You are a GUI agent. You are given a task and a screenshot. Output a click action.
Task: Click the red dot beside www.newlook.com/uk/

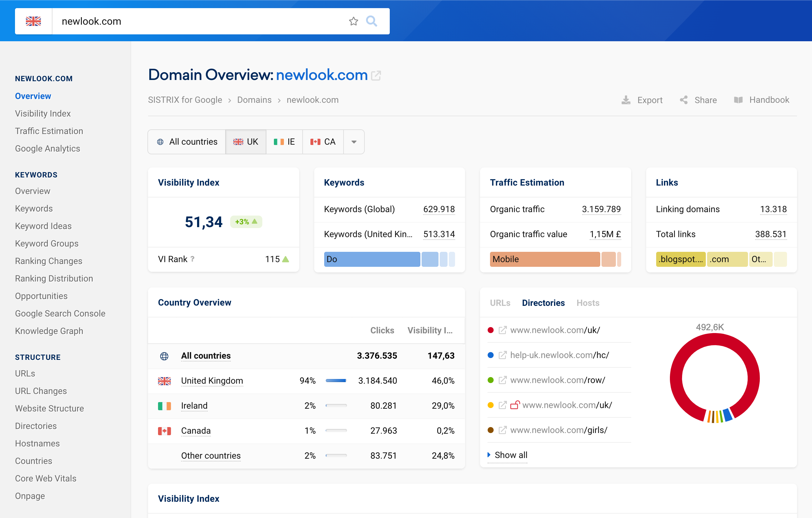pos(491,330)
